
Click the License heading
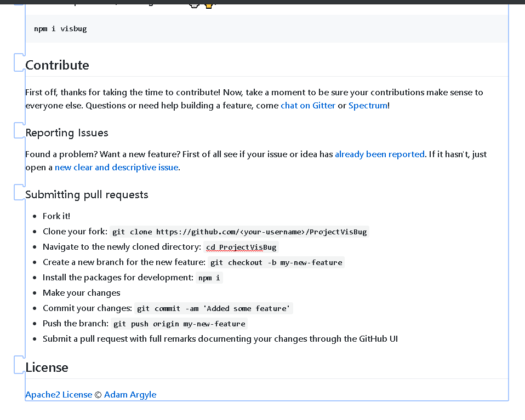click(47, 367)
